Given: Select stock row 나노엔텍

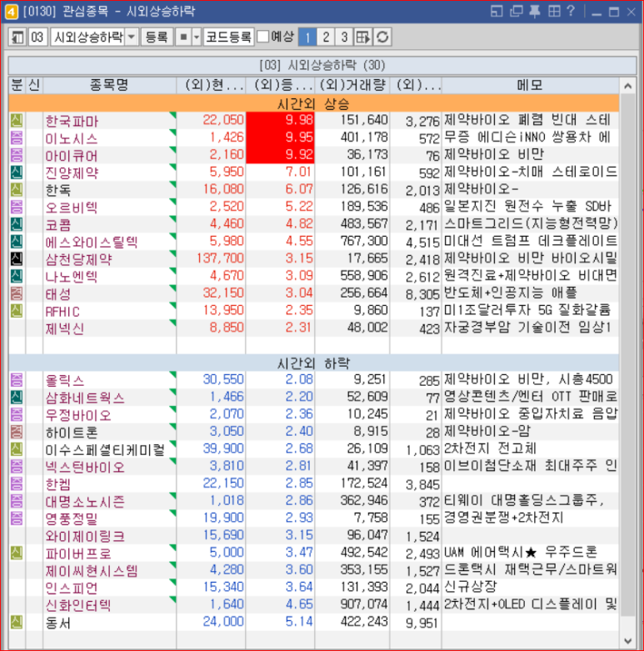Looking at the screenshot, I should (x=314, y=276).
